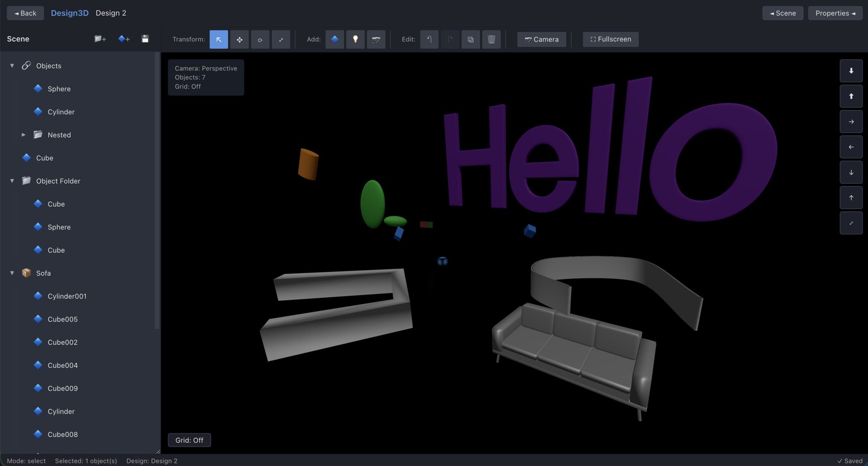
Task: Collapse the Objects group
Action: (11, 66)
